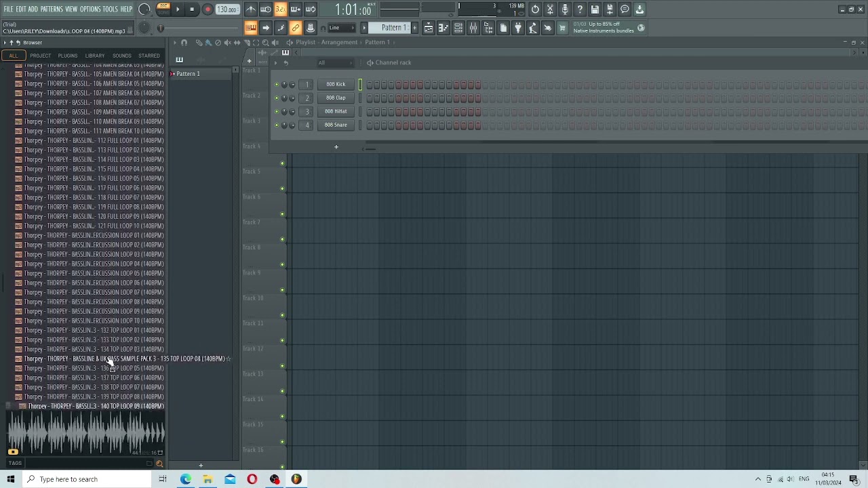868x488 pixels.
Task: Click the question mark help icon
Action: [580, 9]
